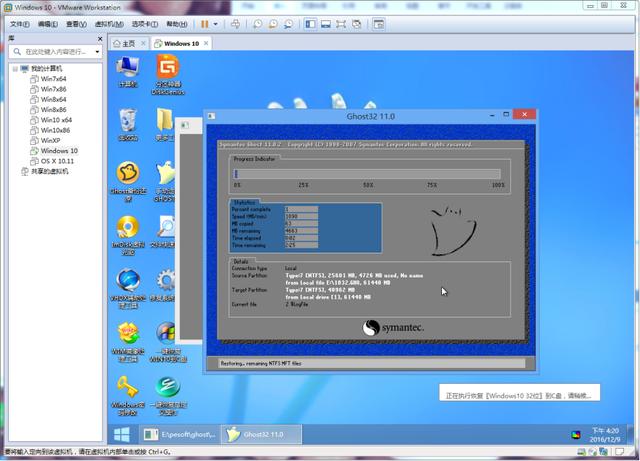Open the white ghost manual GHOST desktop icon
This screenshot has width=640, height=461.
pyautogui.click(x=165, y=181)
